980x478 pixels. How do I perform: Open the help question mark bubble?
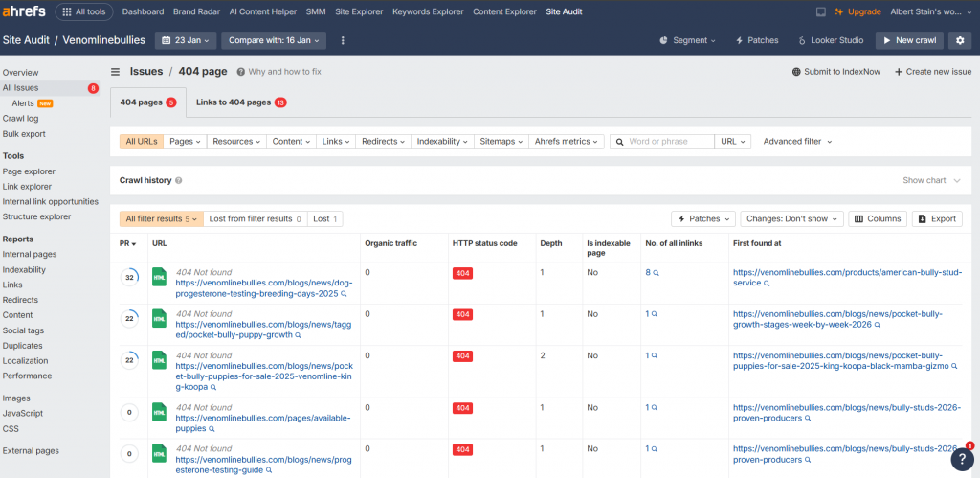coord(962,459)
